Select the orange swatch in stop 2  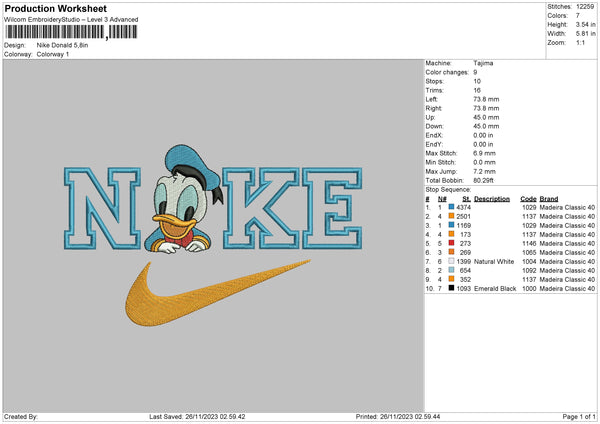point(452,215)
